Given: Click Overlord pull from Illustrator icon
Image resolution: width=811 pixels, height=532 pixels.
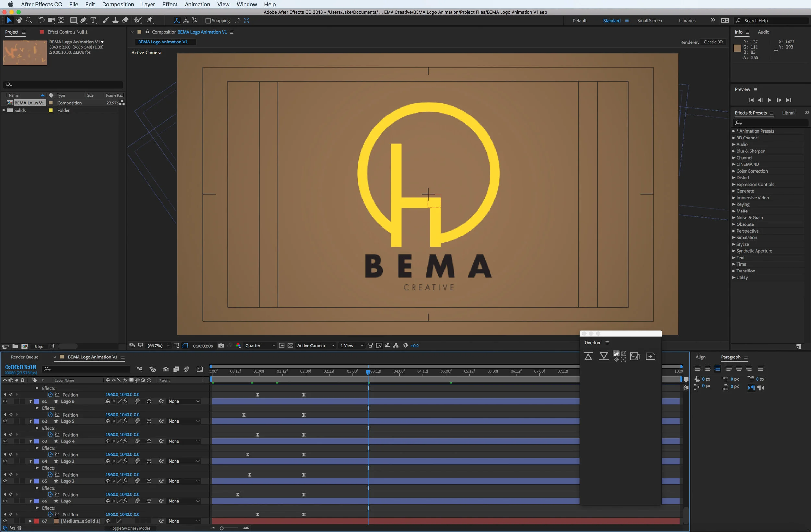Looking at the screenshot, I should tap(603, 357).
